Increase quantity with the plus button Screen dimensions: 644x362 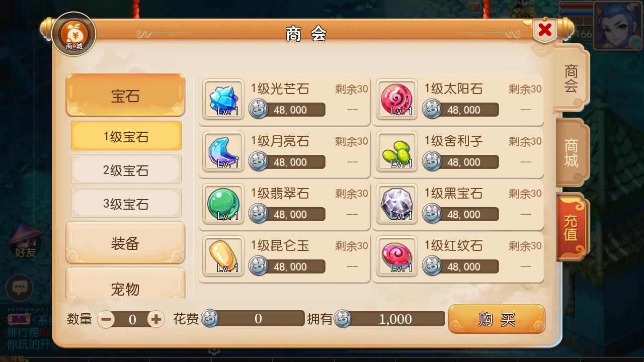point(156,319)
